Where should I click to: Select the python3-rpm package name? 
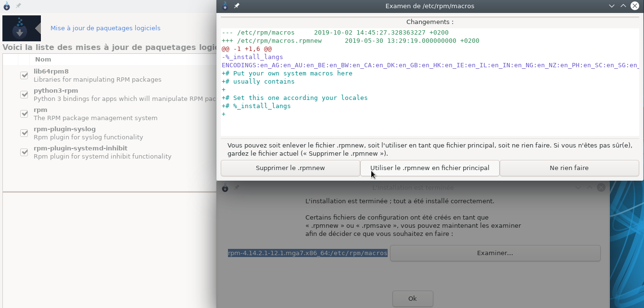tap(56, 91)
